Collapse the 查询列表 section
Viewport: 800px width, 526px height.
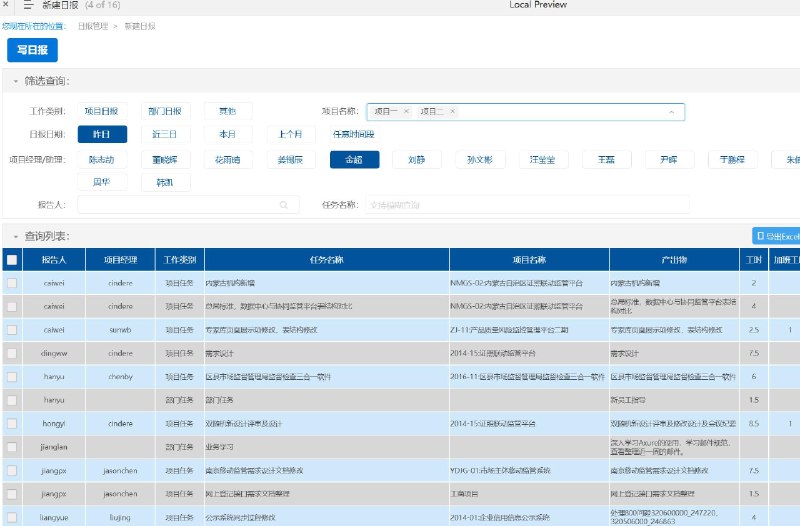coord(15,237)
